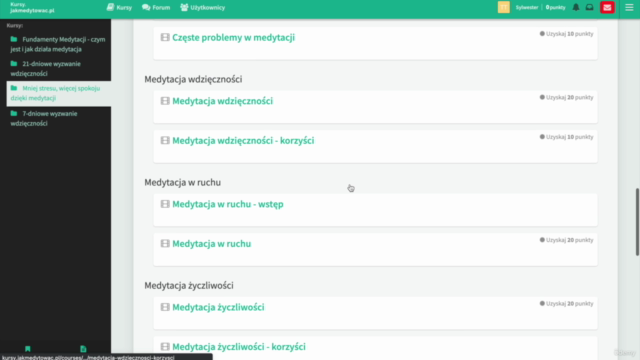Image resolution: width=640 pixels, height=360 pixels.
Task: Open lesson Medytacja wdzięczności - korzyści
Action: 243,140
